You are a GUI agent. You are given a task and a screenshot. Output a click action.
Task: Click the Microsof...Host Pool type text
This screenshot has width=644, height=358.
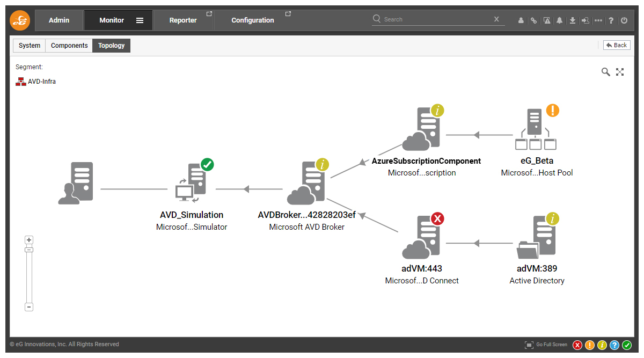tap(537, 173)
